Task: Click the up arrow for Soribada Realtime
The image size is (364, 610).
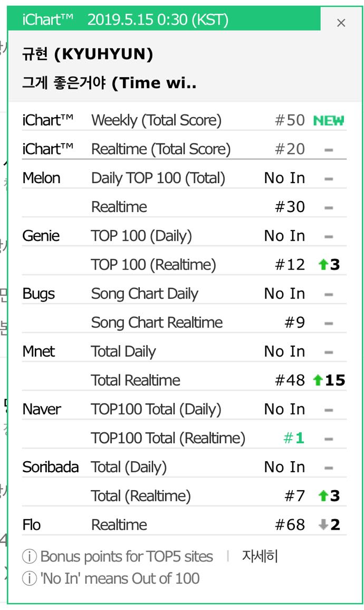Action: point(323,496)
